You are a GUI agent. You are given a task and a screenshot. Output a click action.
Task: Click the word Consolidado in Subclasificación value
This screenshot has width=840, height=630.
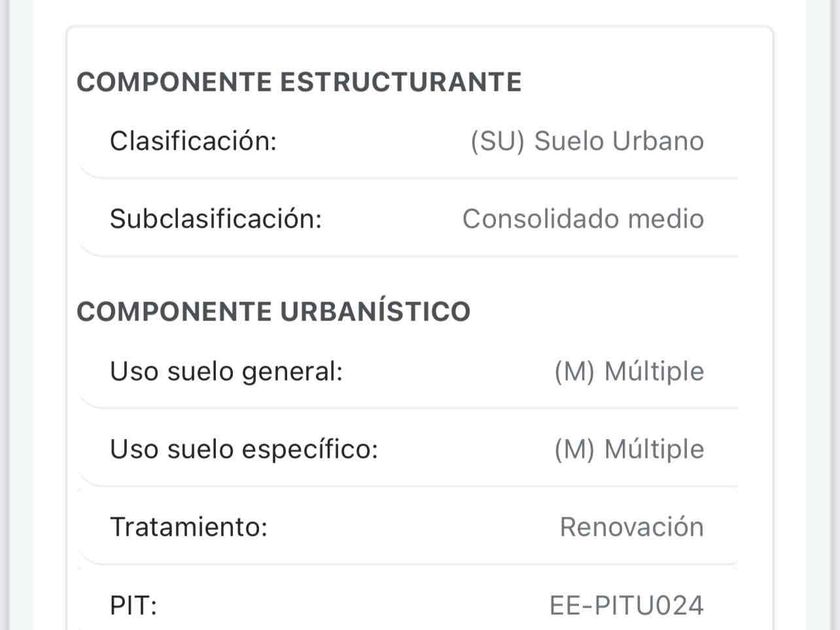click(540, 219)
